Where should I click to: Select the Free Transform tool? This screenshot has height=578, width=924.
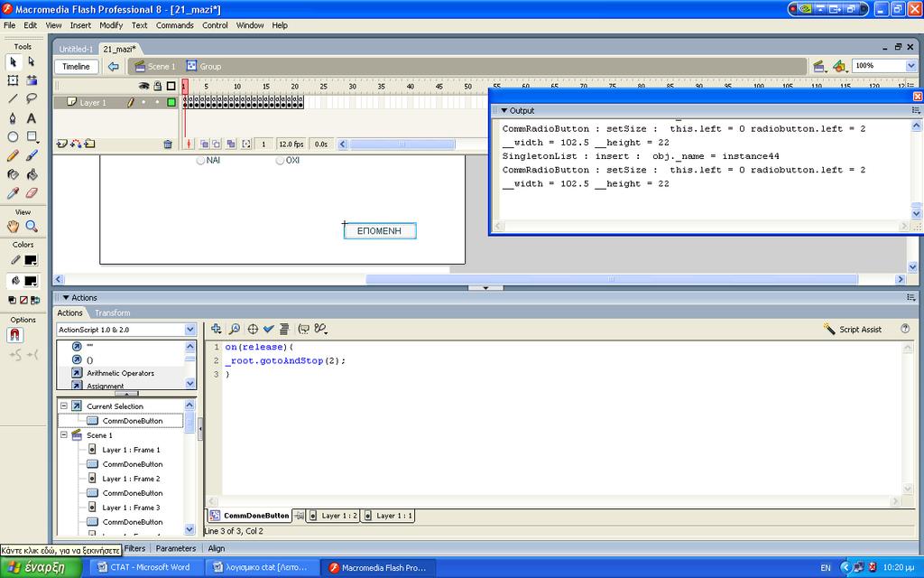pyautogui.click(x=13, y=80)
